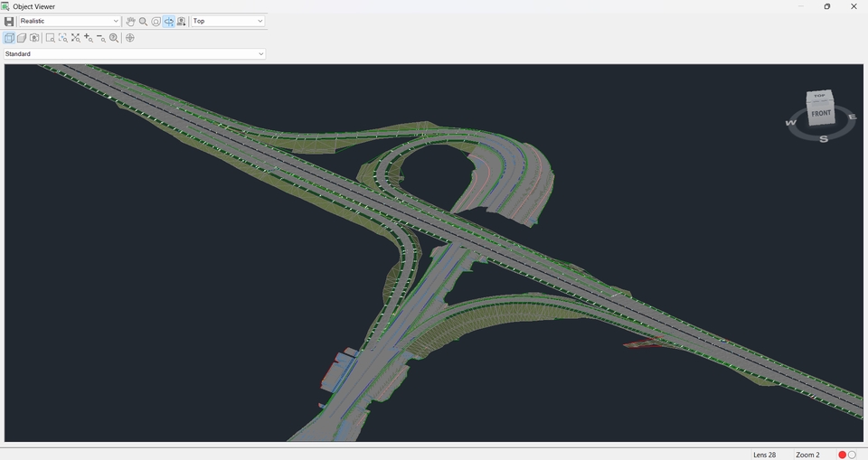
Task: Click the TOP face of ViewCube
Action: [x=819, y=95]
